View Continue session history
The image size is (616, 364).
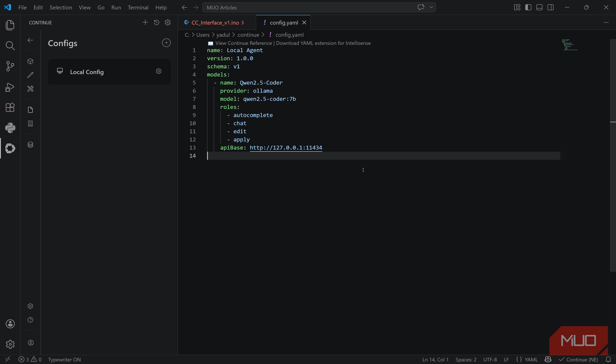[x=156, y=23]
